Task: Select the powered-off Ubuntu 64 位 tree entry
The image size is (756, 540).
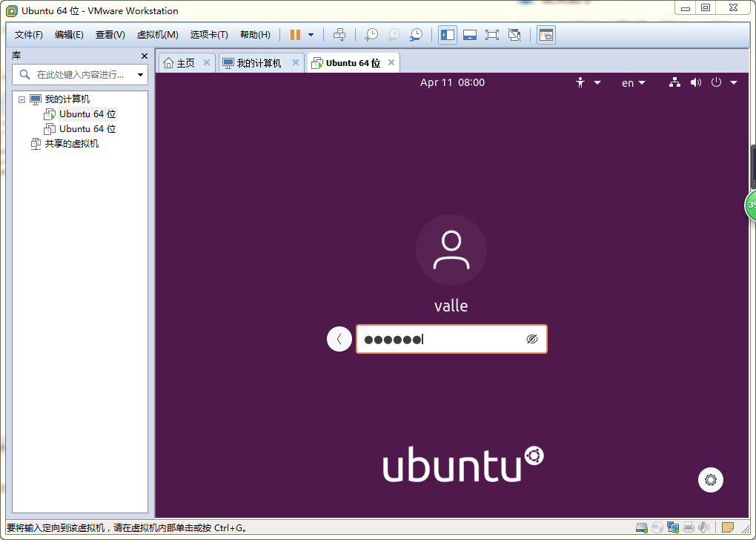Action: (87, 129)
